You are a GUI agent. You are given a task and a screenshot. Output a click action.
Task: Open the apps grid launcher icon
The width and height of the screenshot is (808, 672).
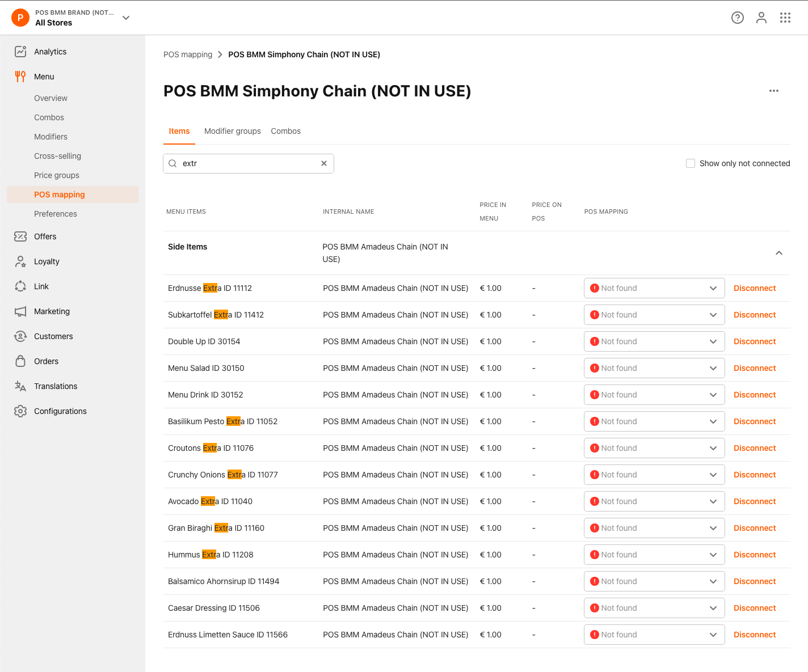[785, 18]
